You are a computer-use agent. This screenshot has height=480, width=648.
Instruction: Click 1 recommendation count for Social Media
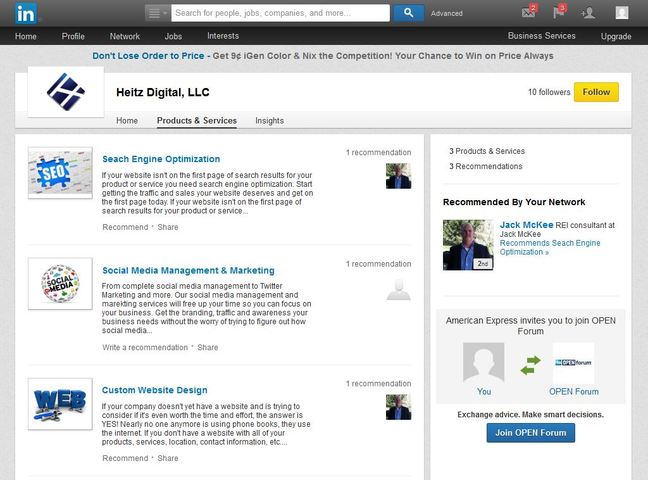coord(379,264)
